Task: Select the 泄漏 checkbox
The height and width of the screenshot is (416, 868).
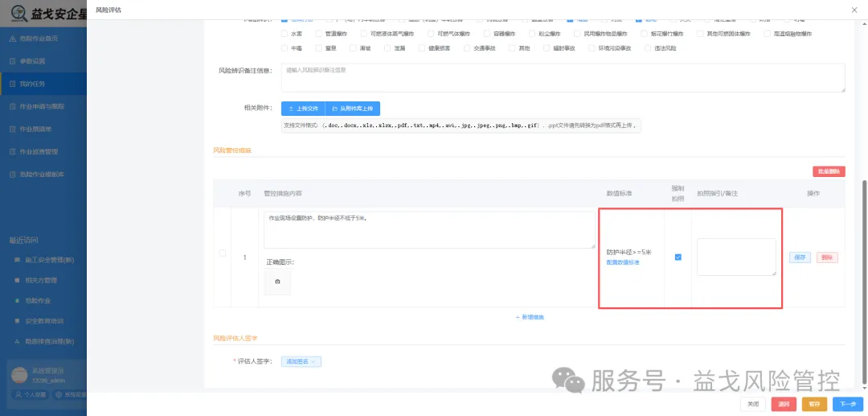Action: click(x=387, y=48)
